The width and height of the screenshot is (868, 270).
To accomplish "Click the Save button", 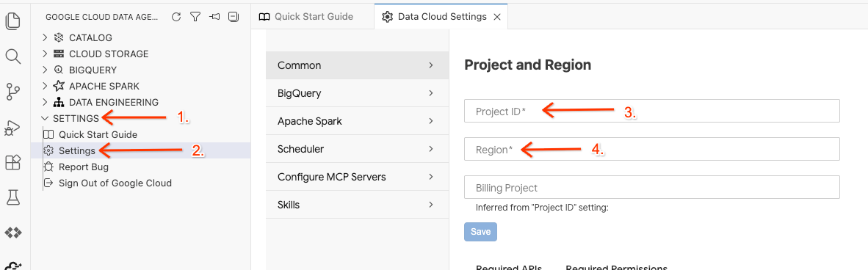I will click(x=480, y=232).
